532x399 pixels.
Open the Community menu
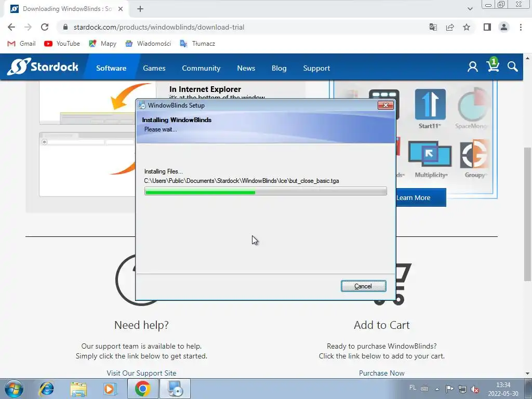point(201,68)
